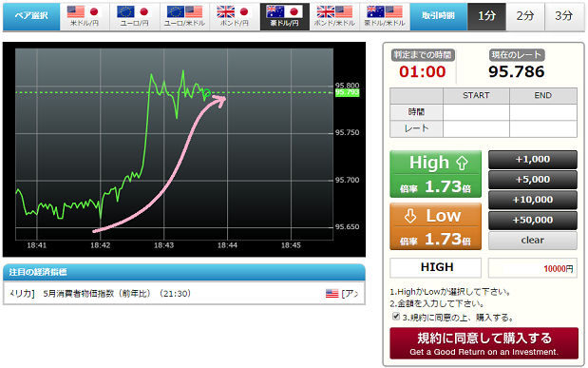Add +10,000 to the amount

click(533, 200)
